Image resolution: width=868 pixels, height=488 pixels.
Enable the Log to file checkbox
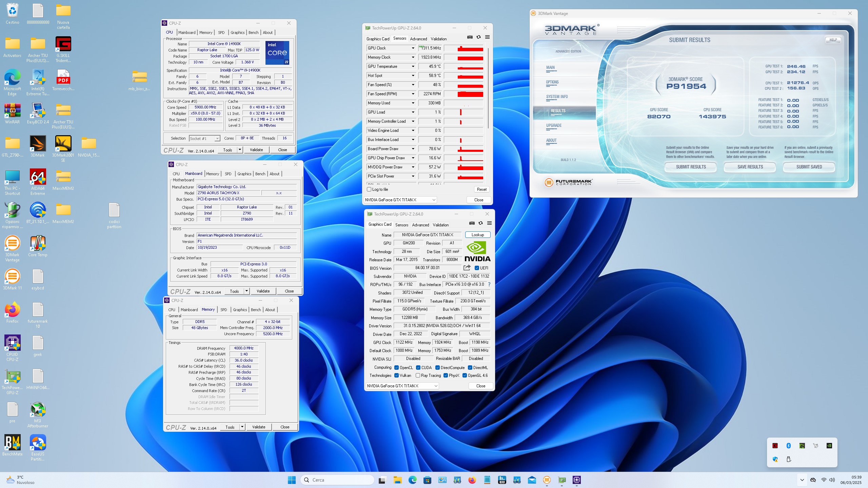[x=369, y=189]
